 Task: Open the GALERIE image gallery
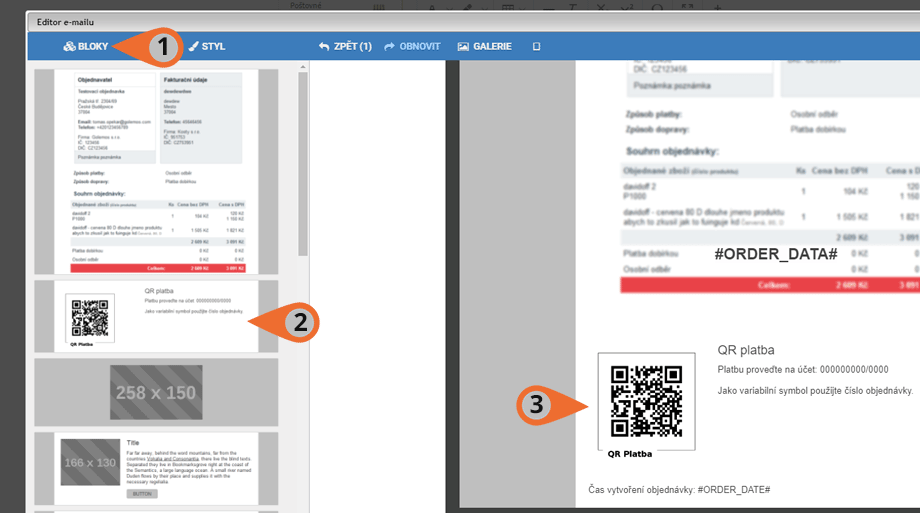tap(485, 46)
